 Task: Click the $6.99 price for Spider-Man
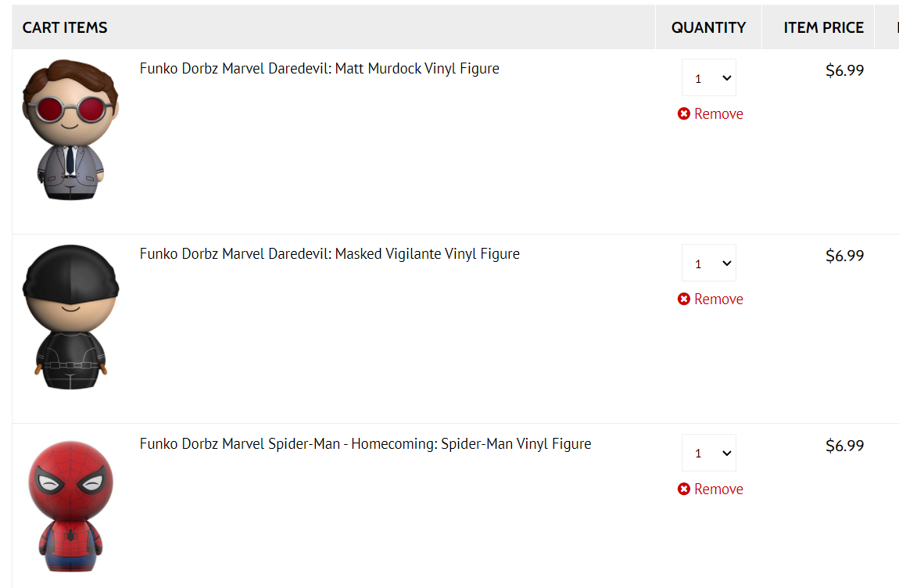pyautogui.click(x=844, y=446)
